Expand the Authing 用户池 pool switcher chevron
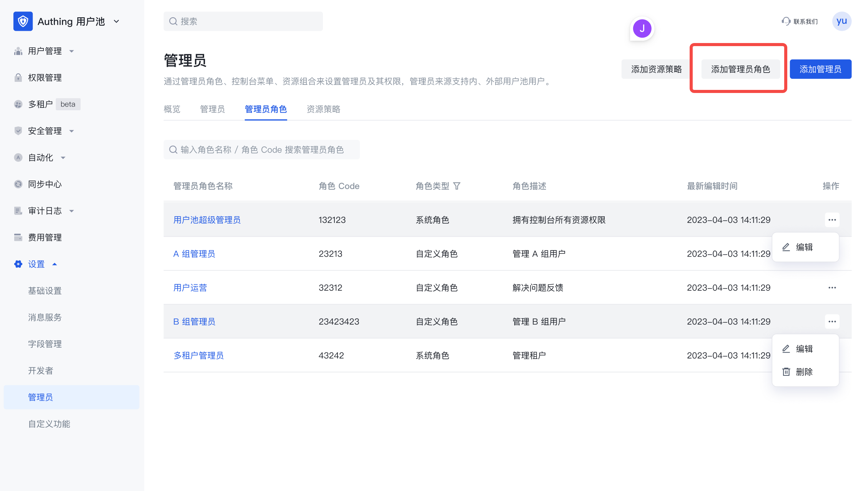Screen dimensions: 868x491 click(x=116, y=22)
